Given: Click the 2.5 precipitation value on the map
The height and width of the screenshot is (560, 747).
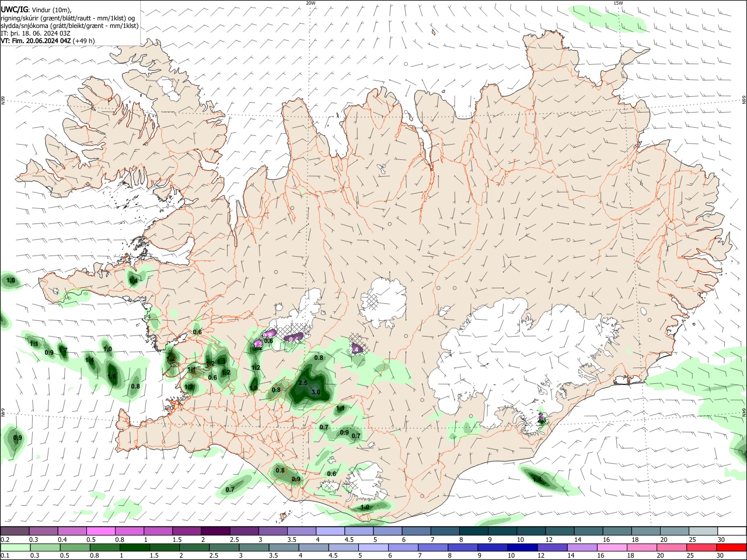Looking at the screenshot, I should [303, 383].
